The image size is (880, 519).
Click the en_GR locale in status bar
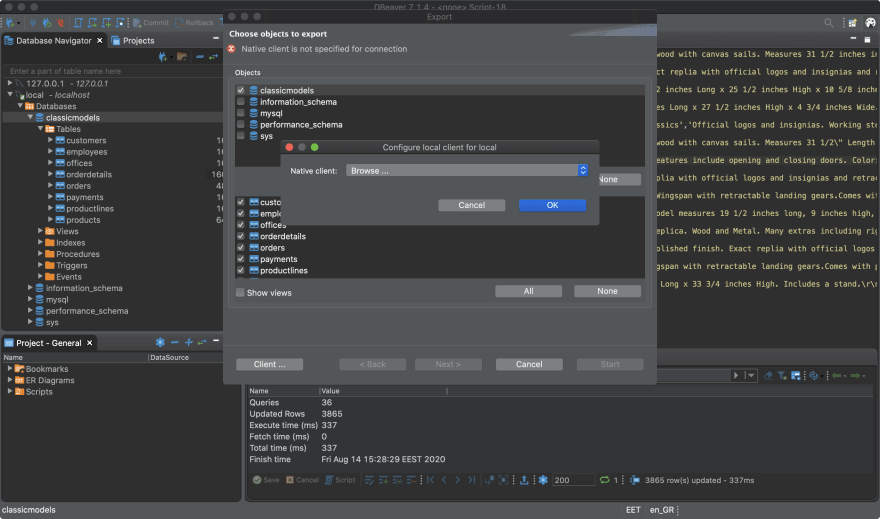662,509
